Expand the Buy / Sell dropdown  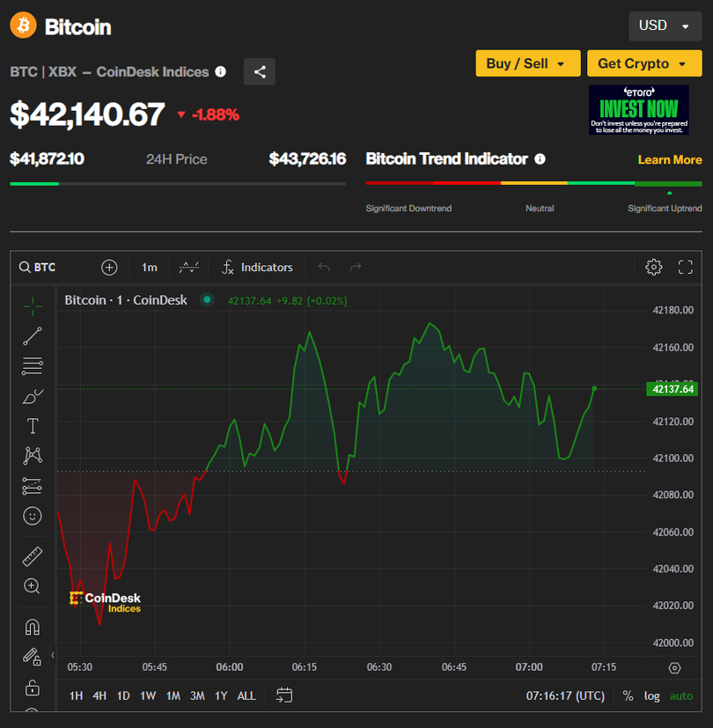(x=527, y=63)
